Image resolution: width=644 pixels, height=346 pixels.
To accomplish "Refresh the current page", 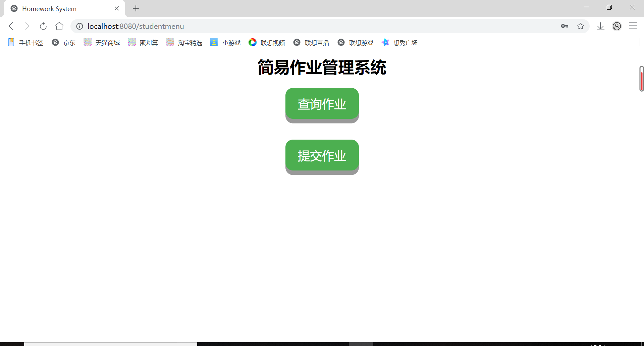I will point(43,26).
